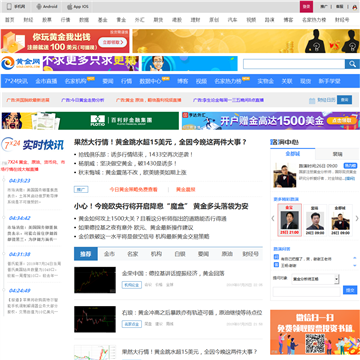The width and height of the screenshot is (360, 360).
Task: Click the magnifier search button
Action: point(352,64)
